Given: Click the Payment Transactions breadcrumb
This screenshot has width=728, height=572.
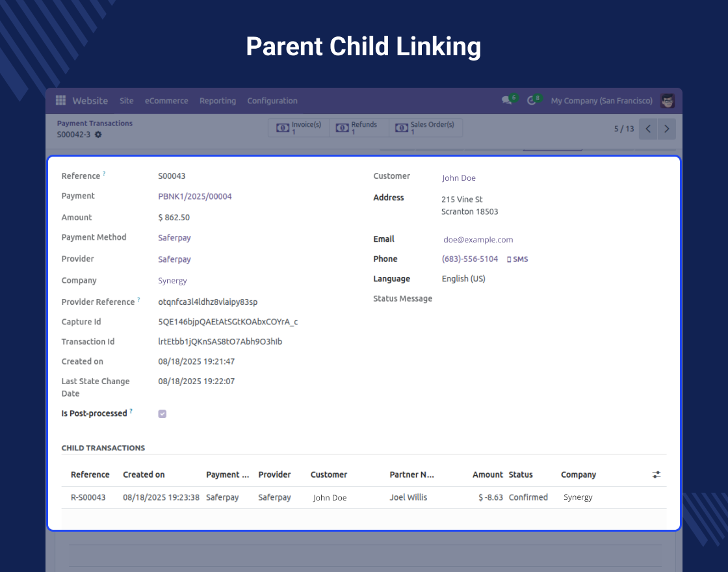Looking at the screenshot, I should [95, 123].
